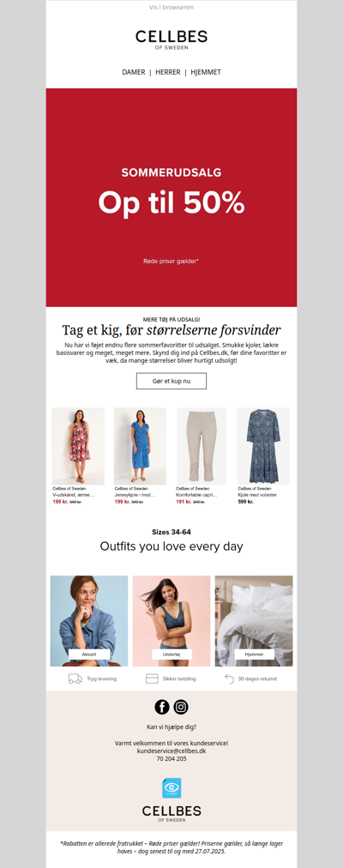Screen dimensions: 343x868
Task: Click the credit card payment icon
Action: pyautogui.click(x=152, y=678)
